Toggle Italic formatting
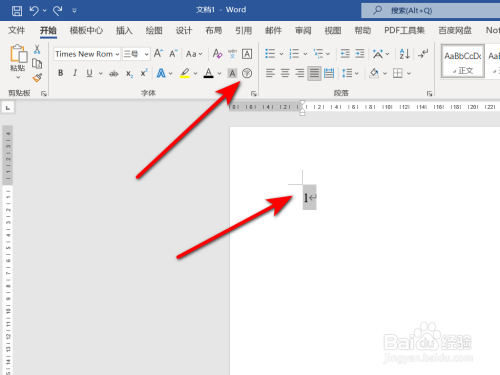The width and height of the screenshot is (500, 375). pos(75,73)
